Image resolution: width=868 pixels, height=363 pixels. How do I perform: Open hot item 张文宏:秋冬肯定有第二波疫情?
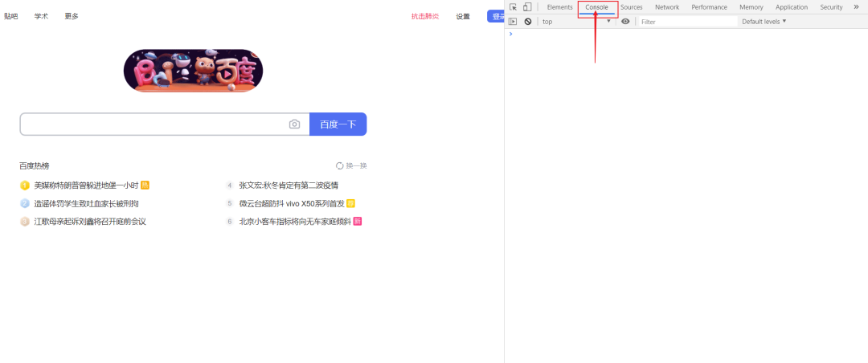tap(289, 186)
